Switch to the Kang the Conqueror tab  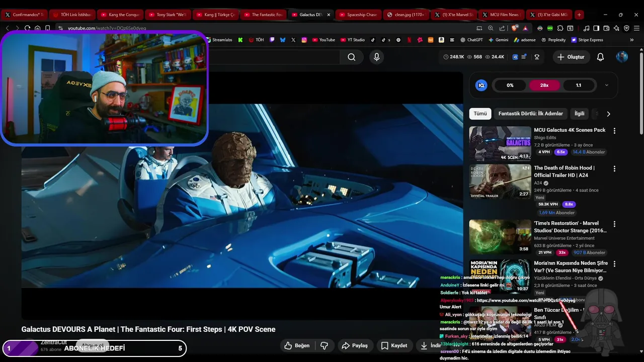click(120, 15)
